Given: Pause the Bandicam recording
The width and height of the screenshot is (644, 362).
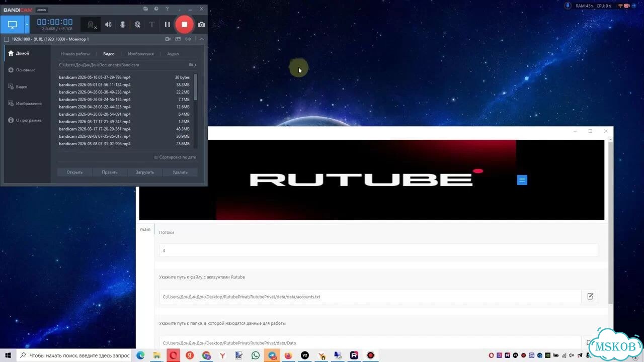Looking at the screenshot, I should pos(167,25).
